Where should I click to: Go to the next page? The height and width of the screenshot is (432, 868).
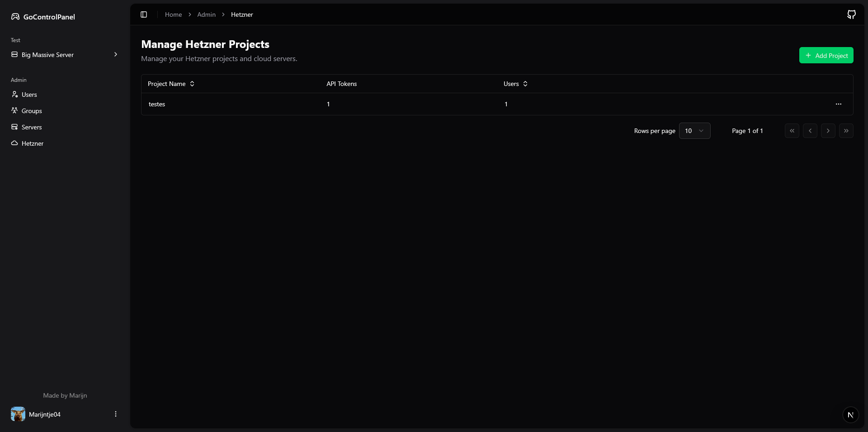pos(828,131)
